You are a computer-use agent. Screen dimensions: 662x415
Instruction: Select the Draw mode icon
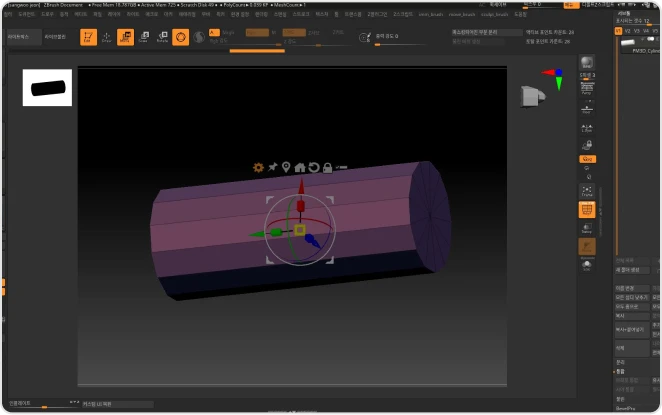click(x=106, y=37)
